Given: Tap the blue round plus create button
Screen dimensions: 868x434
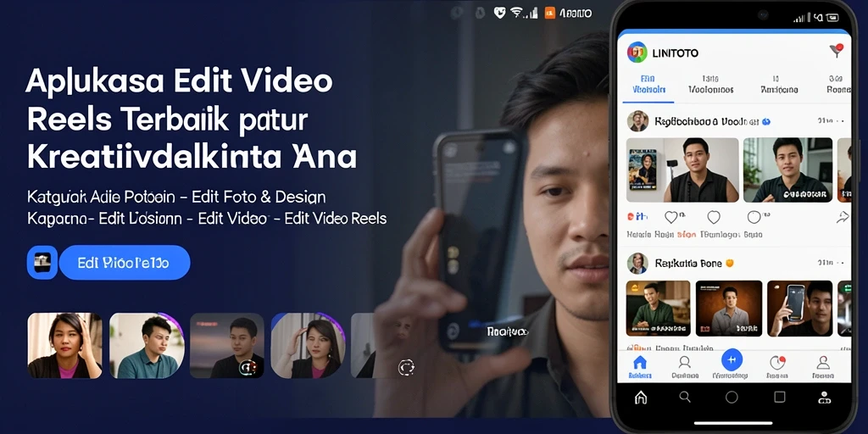Looking at the screenshot, I should click(x=732, y=359).
